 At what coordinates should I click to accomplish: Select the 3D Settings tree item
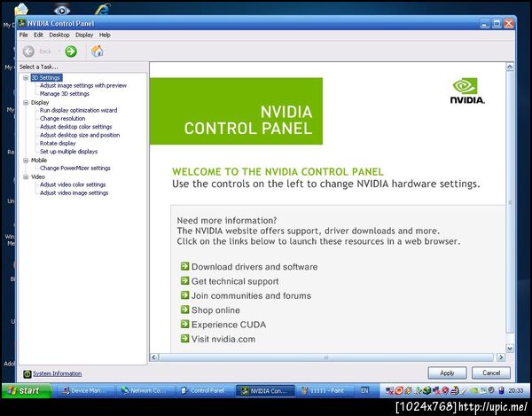[x=46, y=78]
